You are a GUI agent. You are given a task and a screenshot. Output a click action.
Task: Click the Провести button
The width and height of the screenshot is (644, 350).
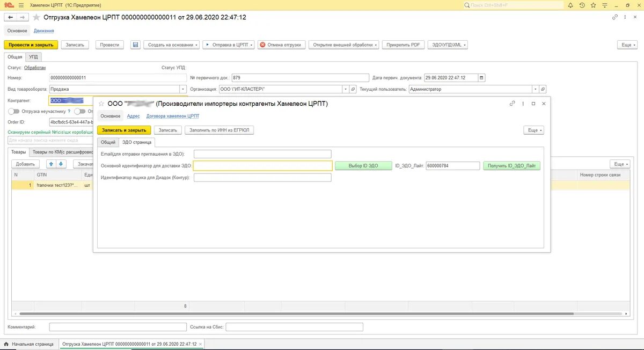pos(110,45)
